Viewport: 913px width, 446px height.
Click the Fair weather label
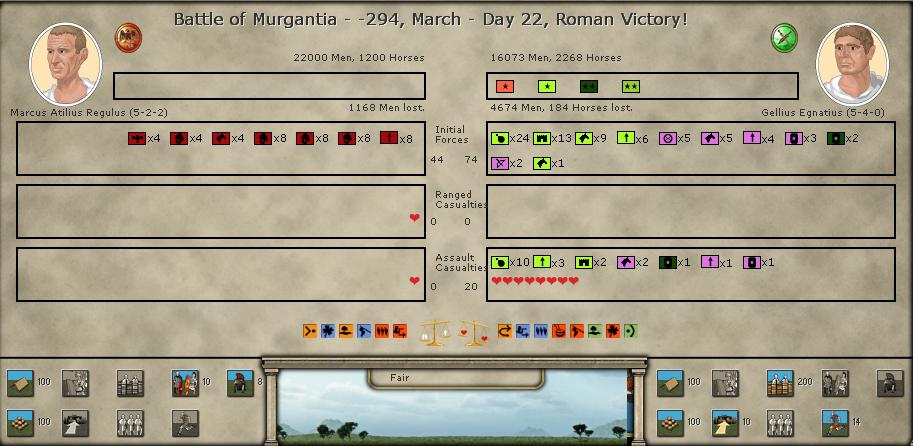pos(401,378)
